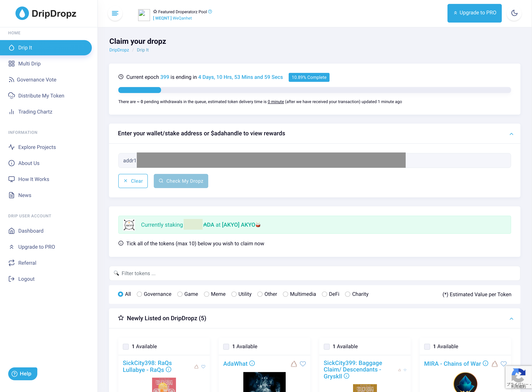The image size is (532, 392).
Task: Click info icon next to SickCity398 RaQs
Action: (169, 369)
